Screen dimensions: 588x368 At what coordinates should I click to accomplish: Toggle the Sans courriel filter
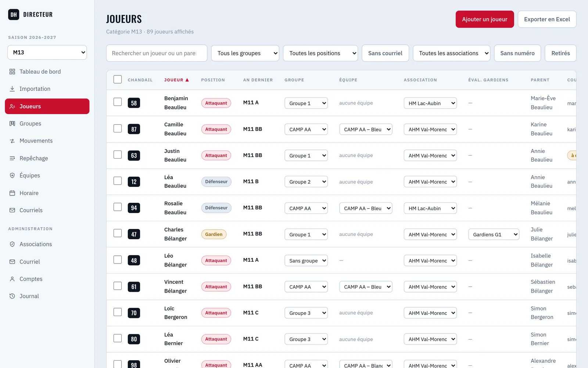[385, 53]
